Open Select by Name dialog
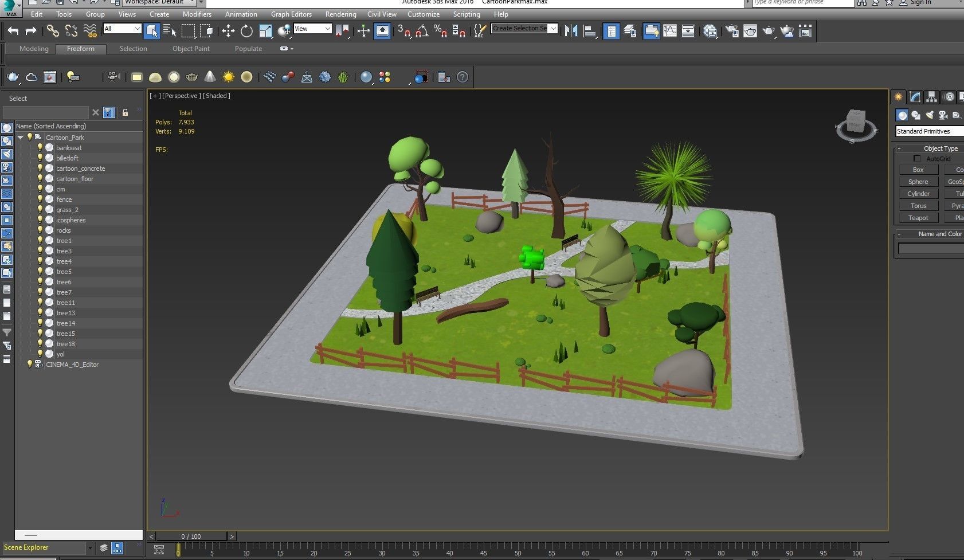The width and height of the screenshot is (964, 560). (x=170, y=31)
